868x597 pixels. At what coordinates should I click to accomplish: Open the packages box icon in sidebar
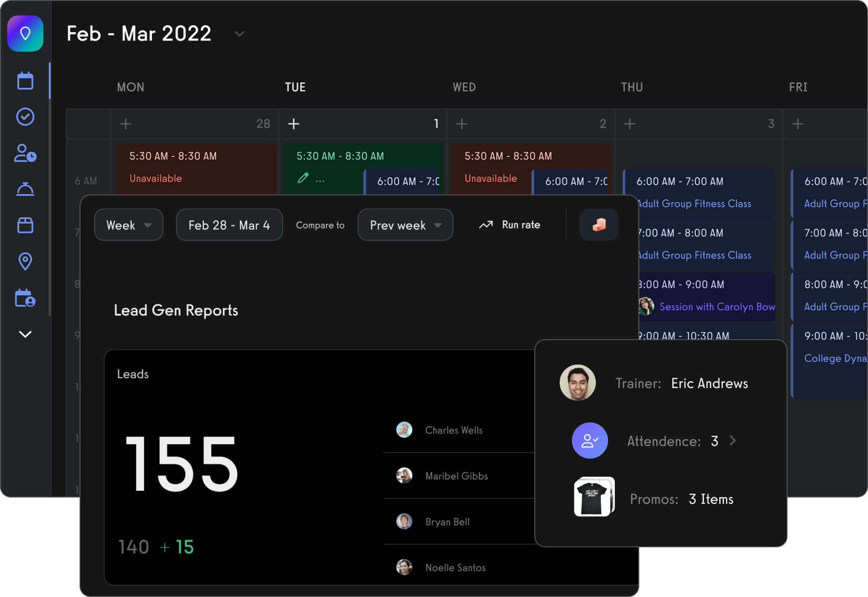click(25, 225)
